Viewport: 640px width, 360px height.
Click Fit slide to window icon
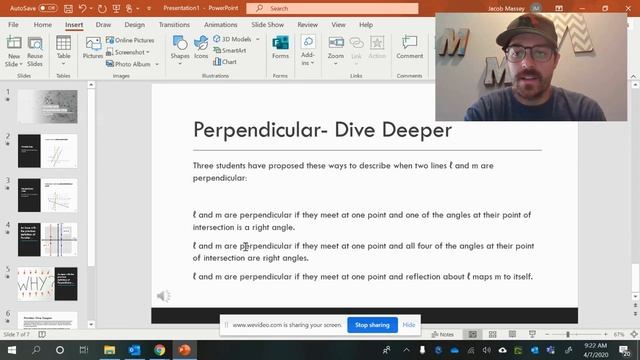tap(633, 334)
